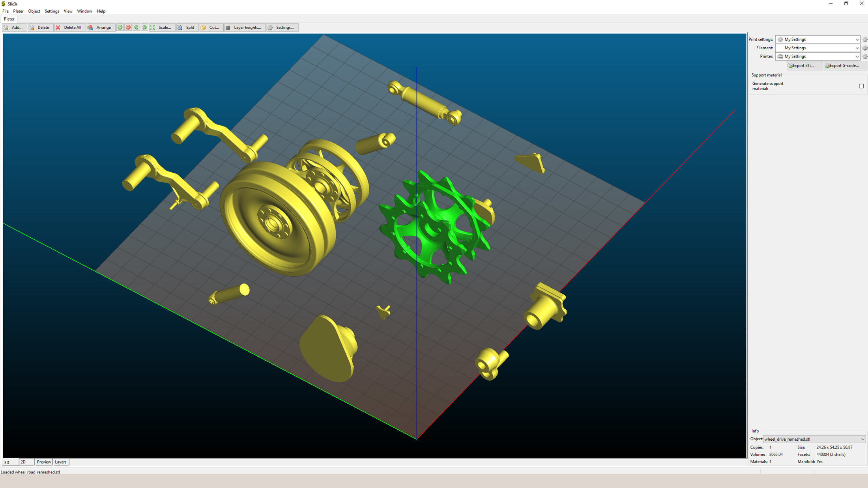The width and height of the screenshot is (868, 488).
Task: Click the red minus 'fewer copies' icon
Action: coord(128,28)
